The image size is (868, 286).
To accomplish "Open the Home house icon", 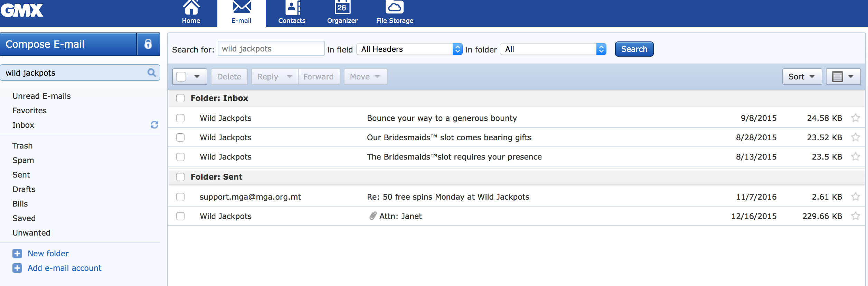I will tap(191, 7).
